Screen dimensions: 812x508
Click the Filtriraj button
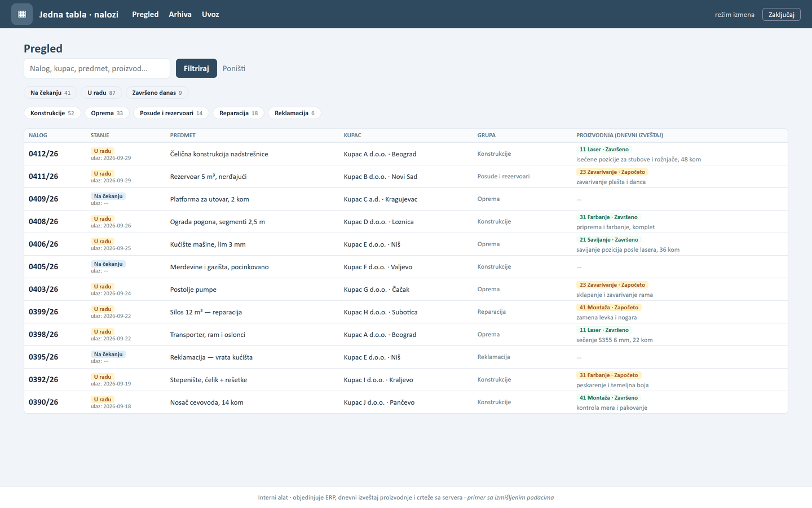[x=196, y=68]
